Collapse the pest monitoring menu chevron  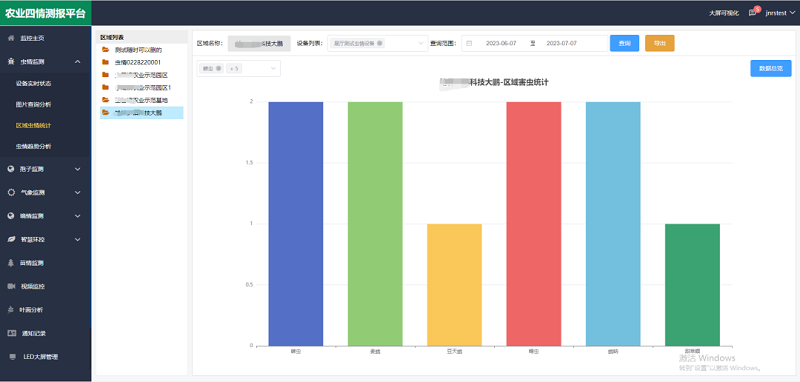(78, 62)
